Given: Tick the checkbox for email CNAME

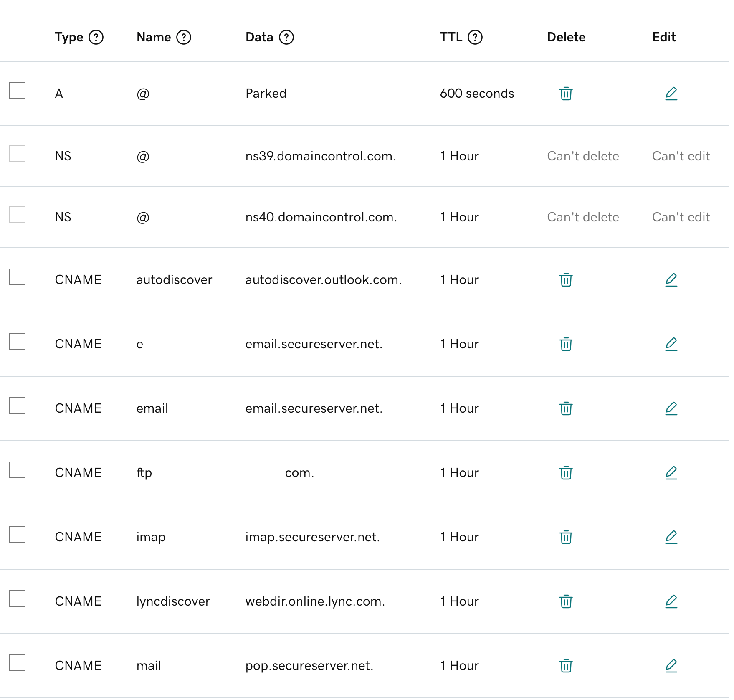Looking at the screenshot, I should pos(17,406).
